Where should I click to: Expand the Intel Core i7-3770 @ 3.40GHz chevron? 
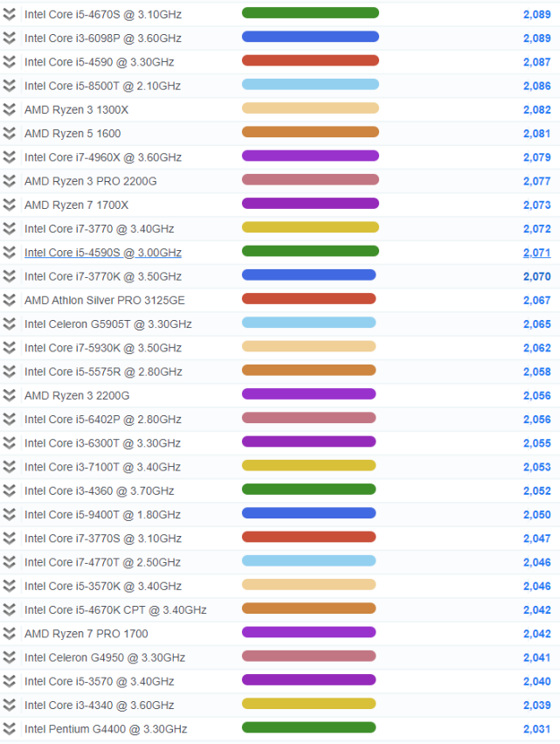(x=9, y=229)
